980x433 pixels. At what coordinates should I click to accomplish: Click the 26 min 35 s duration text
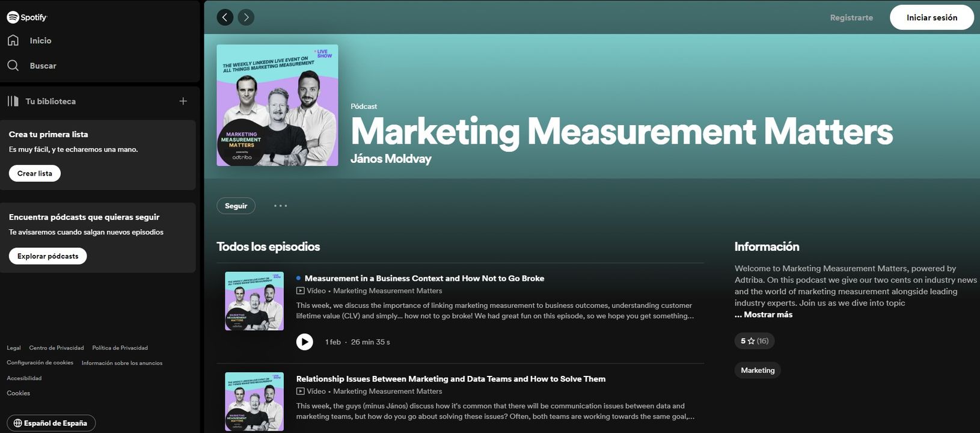click(370, 342)
